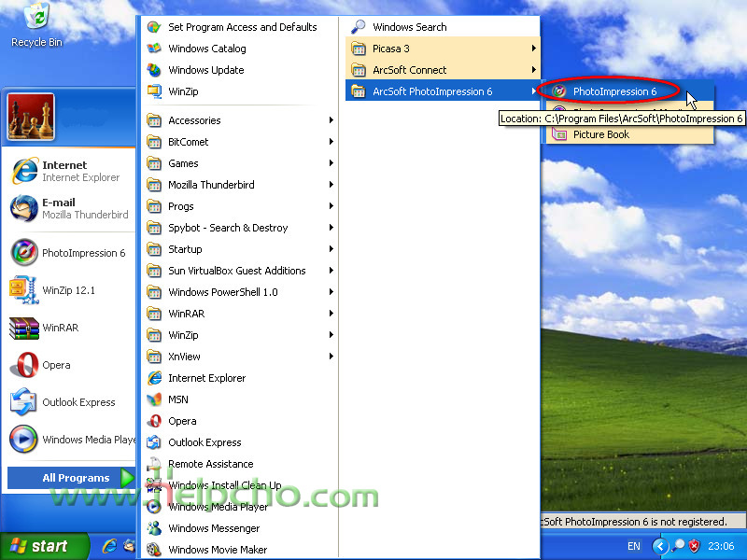Open WinZip folder below the WinRAR folder

(x=240, y=335)
